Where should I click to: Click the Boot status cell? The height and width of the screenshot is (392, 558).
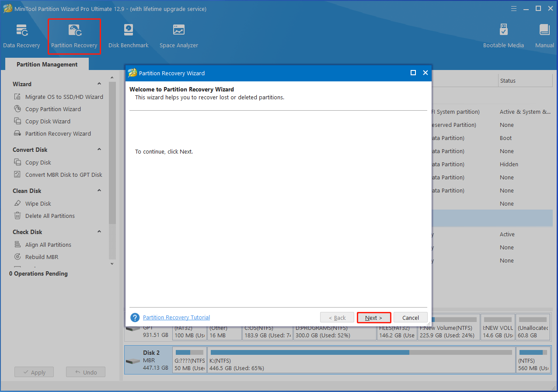tap(506, 138)
